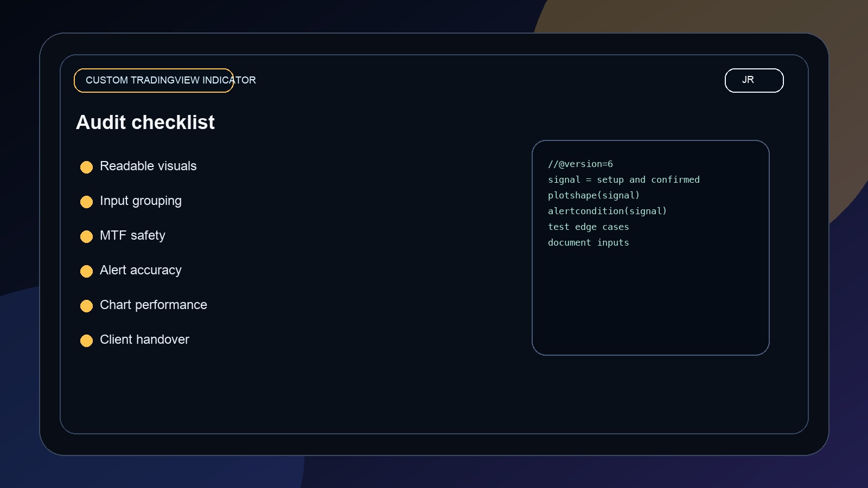
Task: Click the yellow bullet beside Input grouping
Action: click(x=86, y=202)
